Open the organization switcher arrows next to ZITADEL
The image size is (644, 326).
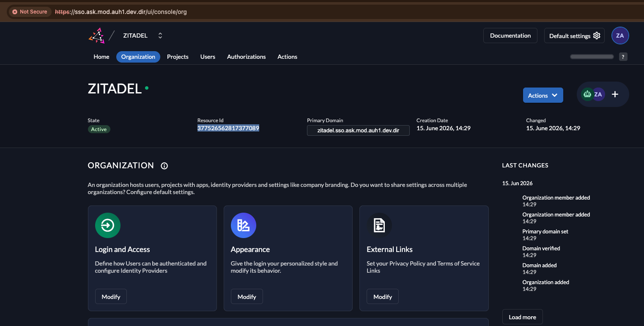point(160,36)
